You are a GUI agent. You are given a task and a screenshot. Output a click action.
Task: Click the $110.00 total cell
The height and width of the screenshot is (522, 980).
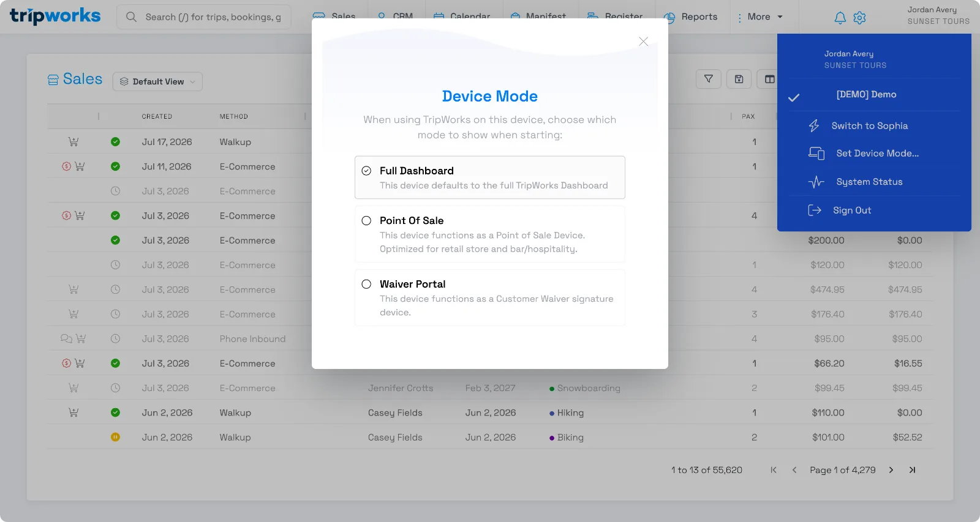pos(828,412)
